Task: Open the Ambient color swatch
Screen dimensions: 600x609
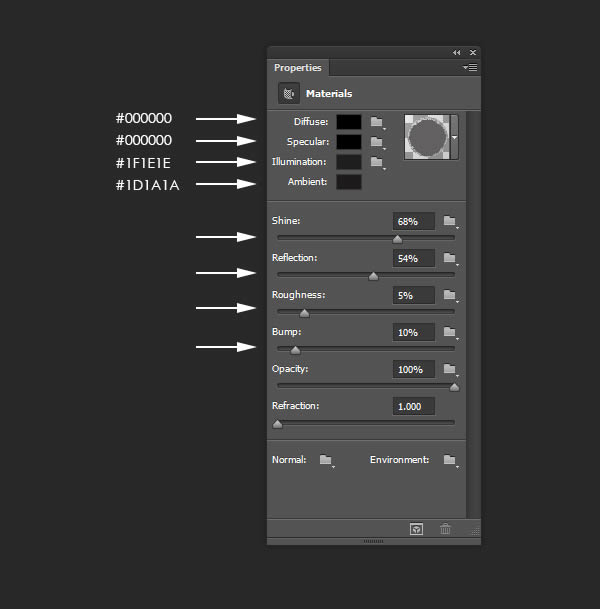Action: 349,182
